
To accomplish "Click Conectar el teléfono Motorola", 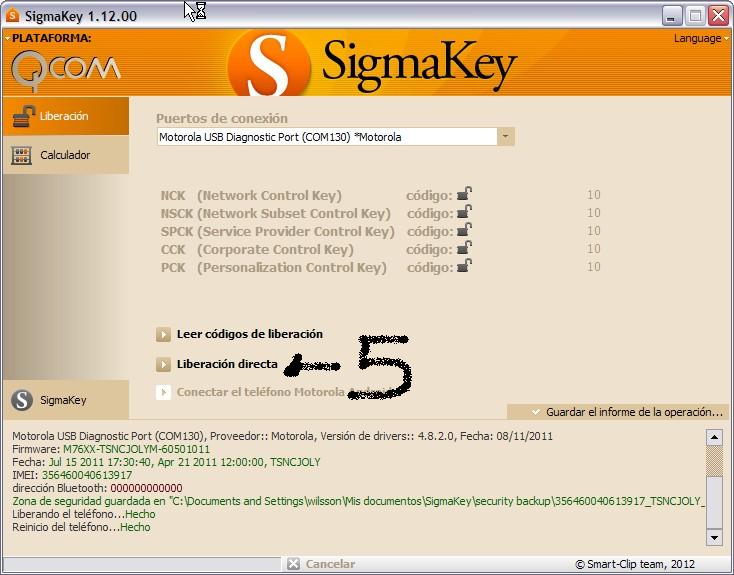I will coord(260,392).
